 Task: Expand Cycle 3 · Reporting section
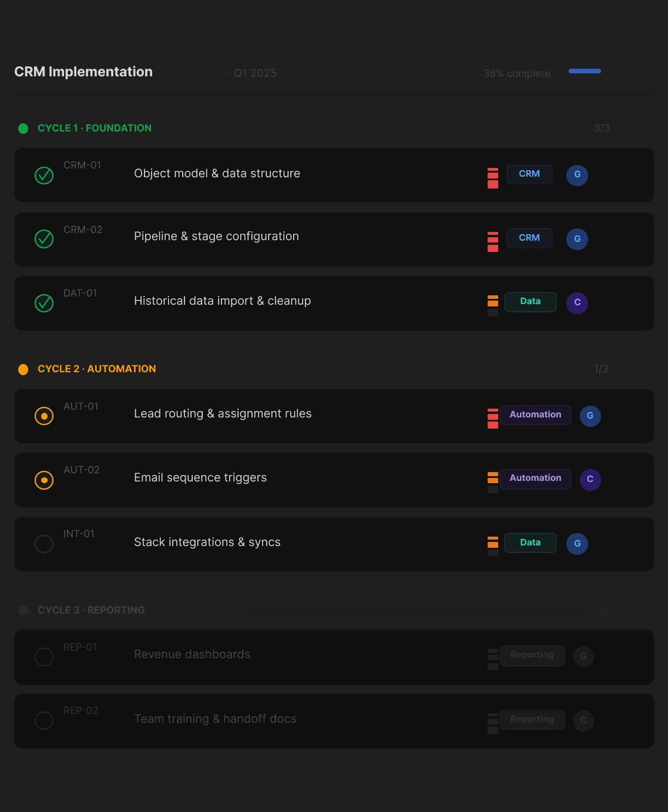click(91, 610)
